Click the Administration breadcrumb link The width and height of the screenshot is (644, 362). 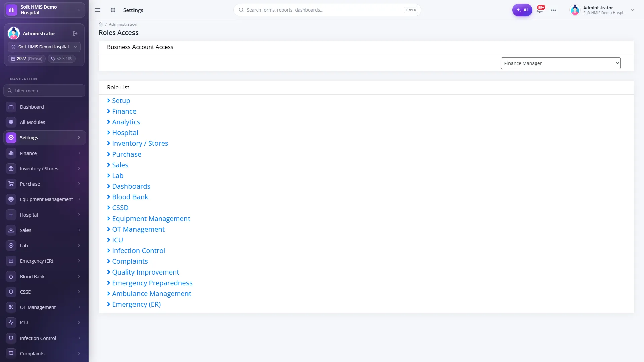coord(123,24)
